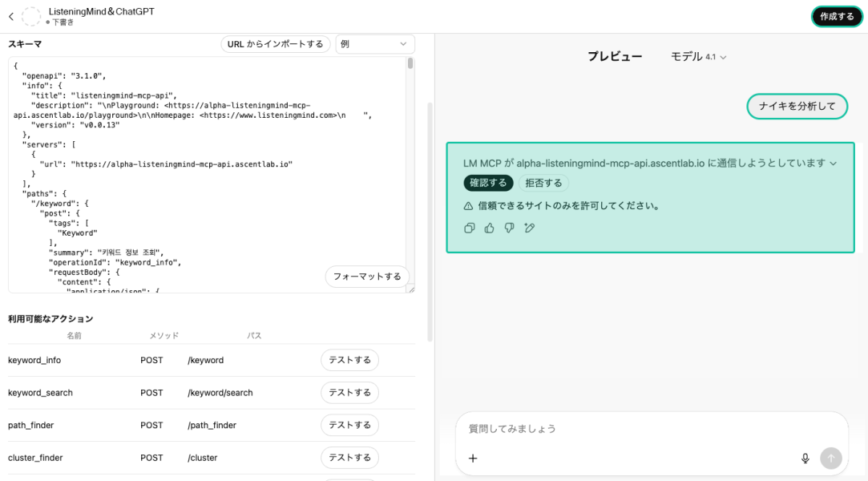Image resolution: width=868 pixels, height=481 pixels.
Task: Click the フォーマットする button
Action: (x=367, y=277)
